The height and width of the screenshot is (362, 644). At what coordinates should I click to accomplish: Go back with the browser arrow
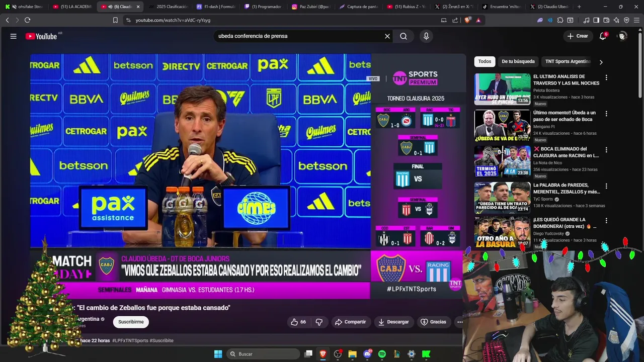tap(7, 20)
